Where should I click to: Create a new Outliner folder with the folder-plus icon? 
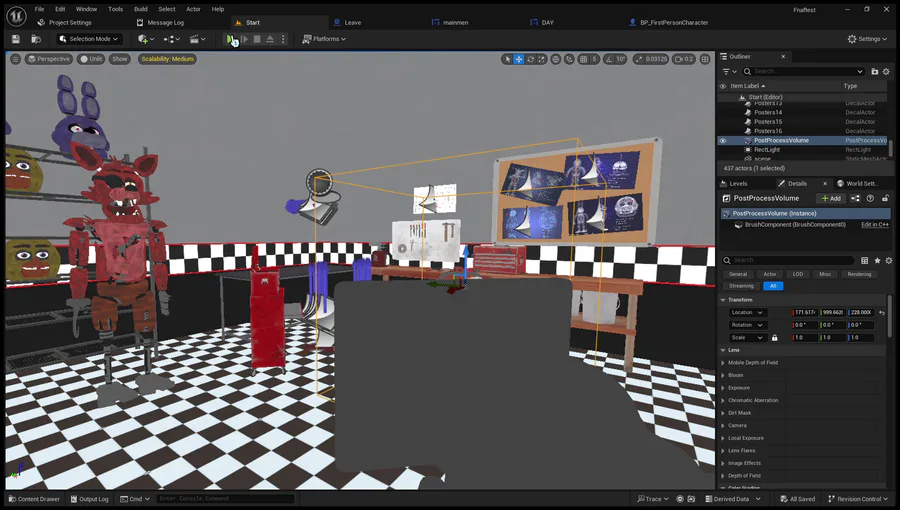pyautogui.click(x=875, y=72)
